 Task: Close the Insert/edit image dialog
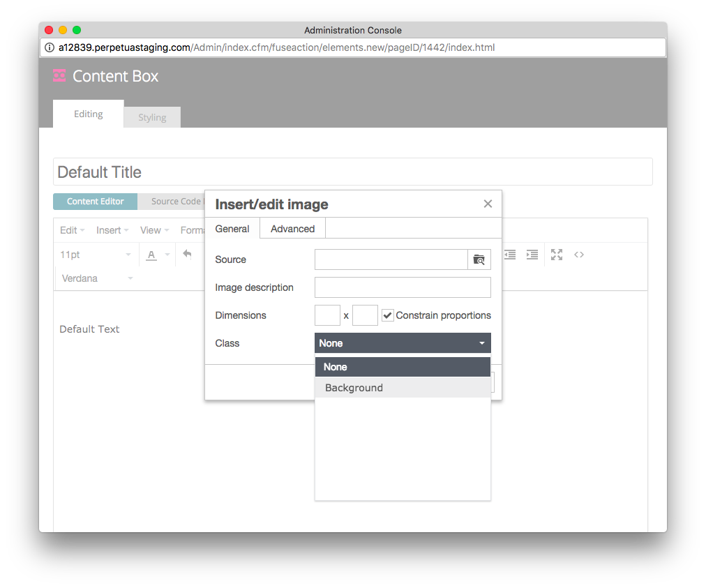488,204
